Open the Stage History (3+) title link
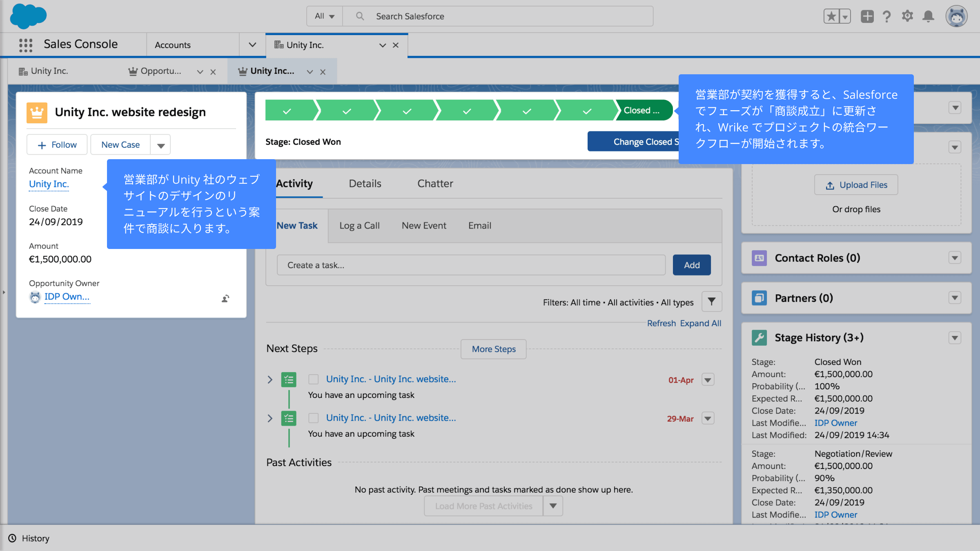The width and height of the screenshot is (980, 551). [819, 338]
